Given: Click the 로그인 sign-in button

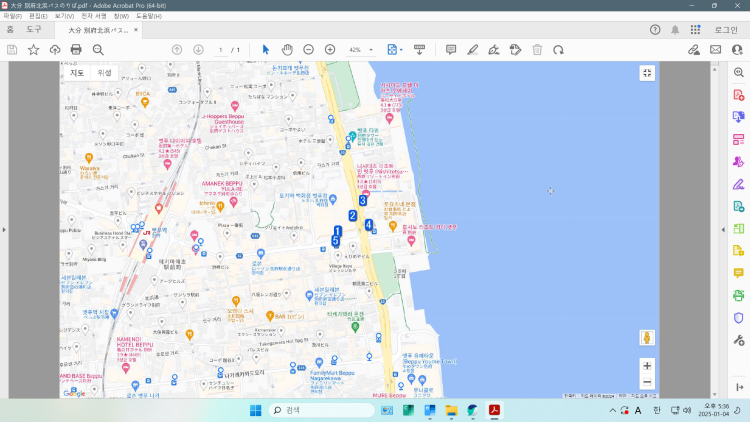Looking at the screenshot, I should pyautogui.click(x=726, y=30).
